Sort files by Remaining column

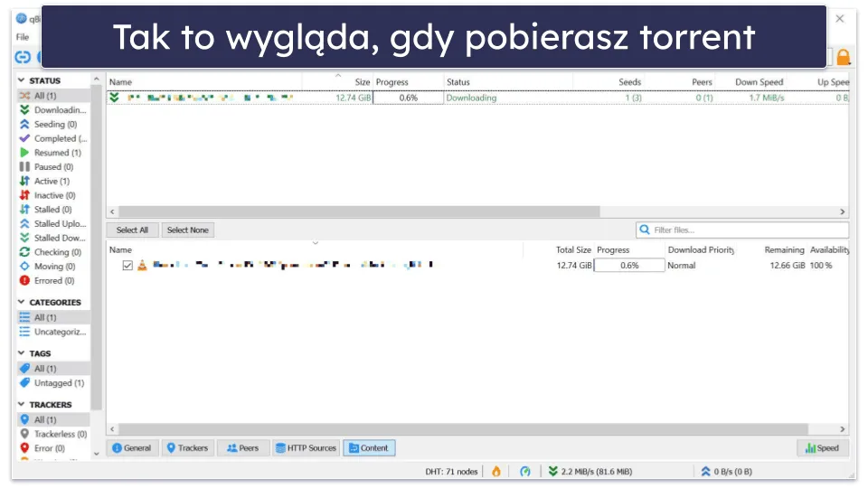click(x=784, y=250)
